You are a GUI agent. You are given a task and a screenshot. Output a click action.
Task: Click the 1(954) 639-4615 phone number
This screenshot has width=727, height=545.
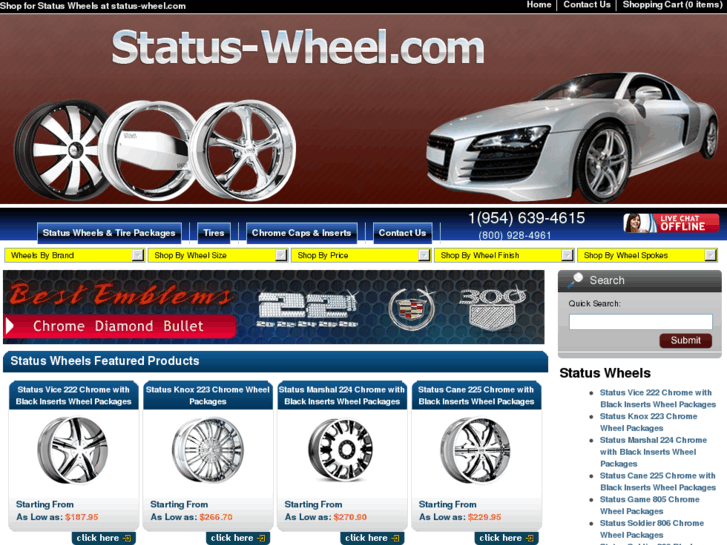[x=526, y=218]
